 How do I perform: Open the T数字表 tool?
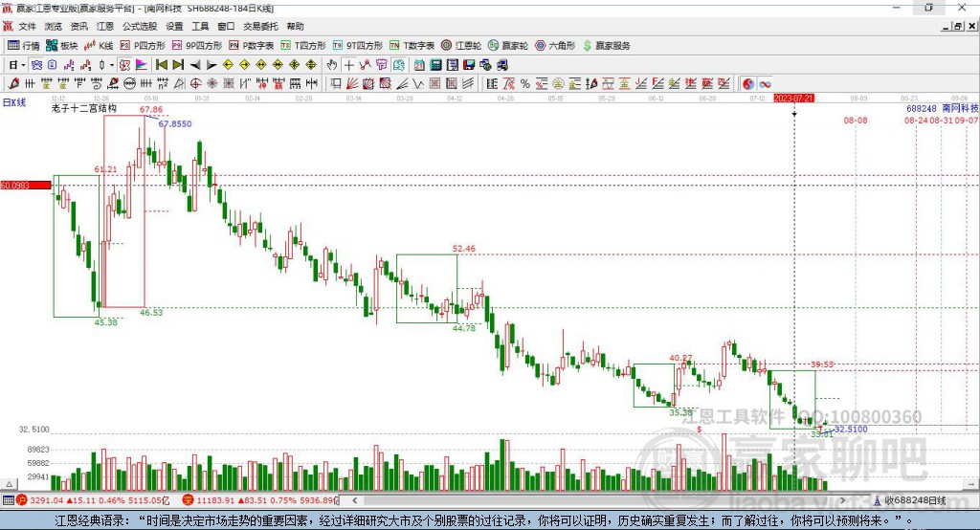[412, 45]
